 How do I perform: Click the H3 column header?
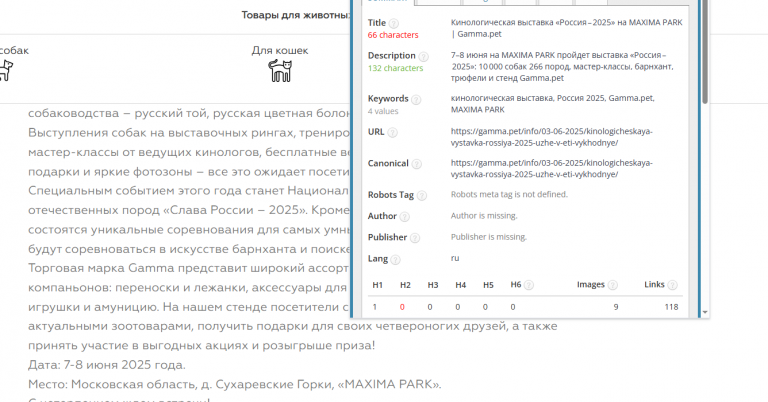pyautogui.click(x=433, y=285)
